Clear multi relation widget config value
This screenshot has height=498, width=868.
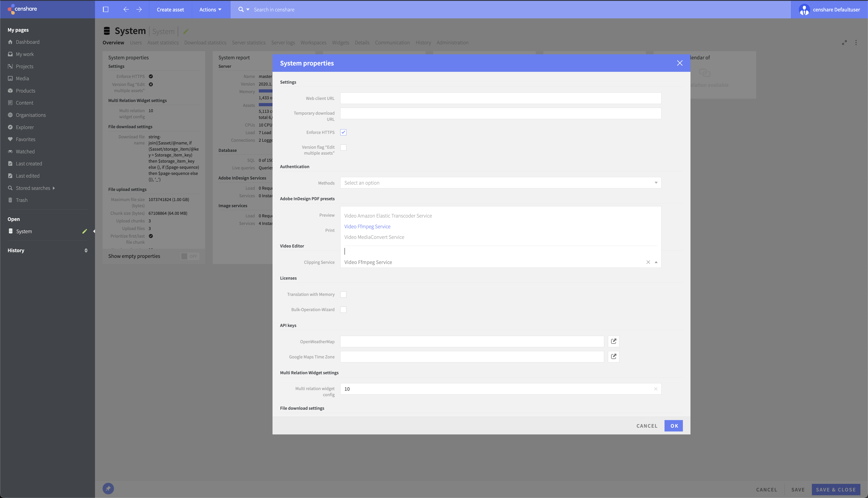[655, 389]
